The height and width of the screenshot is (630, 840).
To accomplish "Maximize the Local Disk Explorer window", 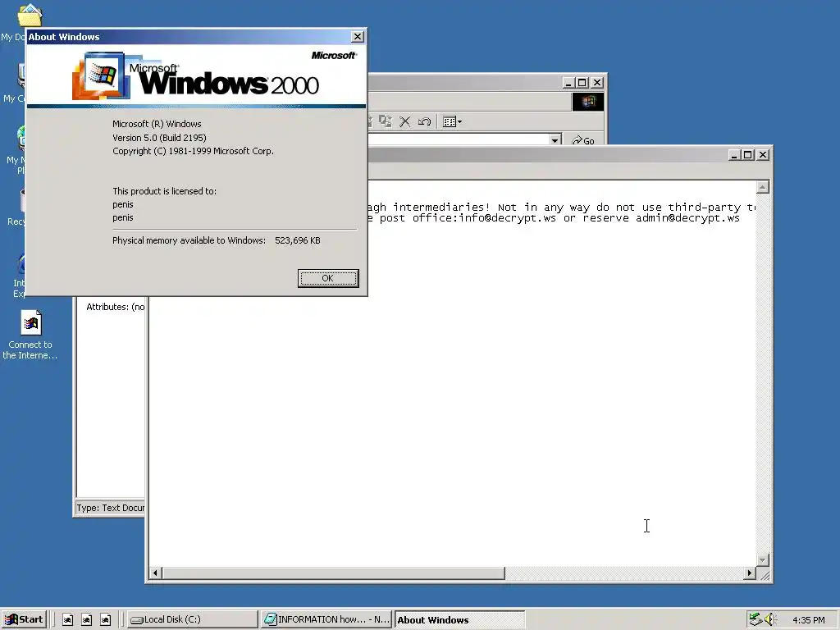I will [582, 83].
